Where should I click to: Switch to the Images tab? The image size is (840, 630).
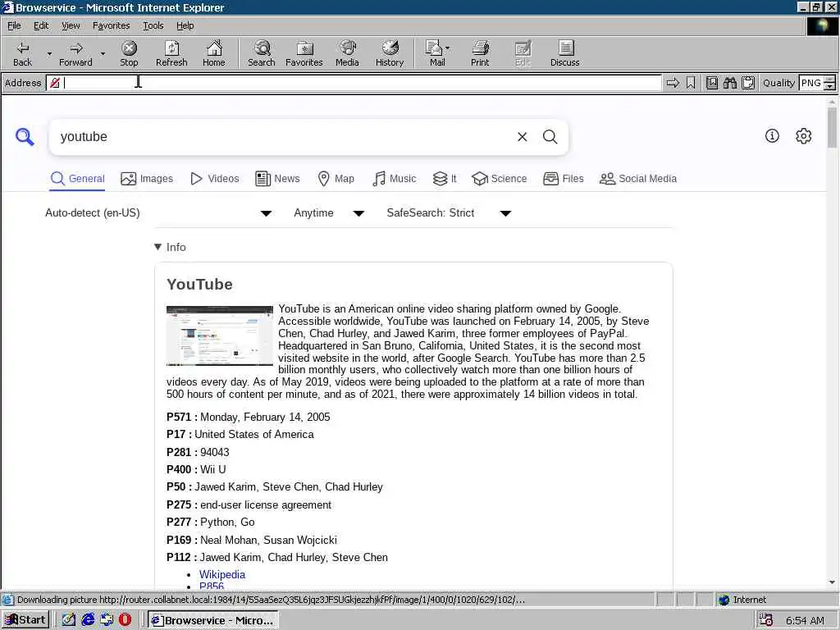point(147,178)
